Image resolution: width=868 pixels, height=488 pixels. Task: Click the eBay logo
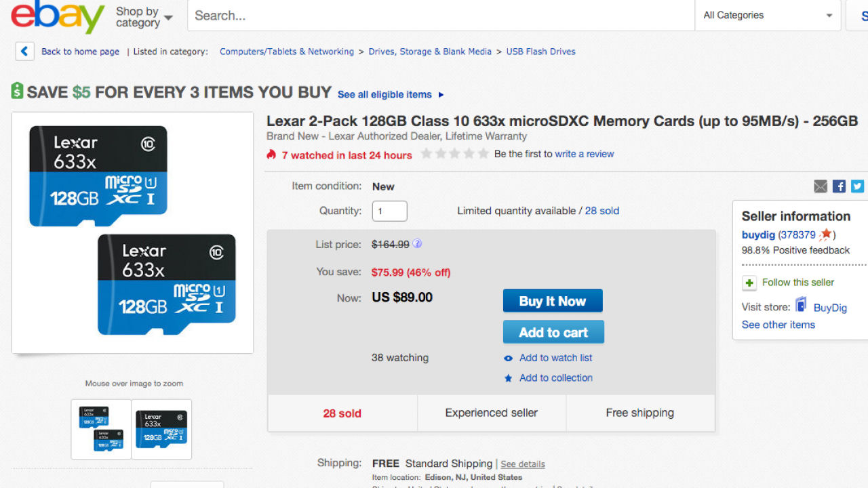pyautogui.click(x=58, y=17)
